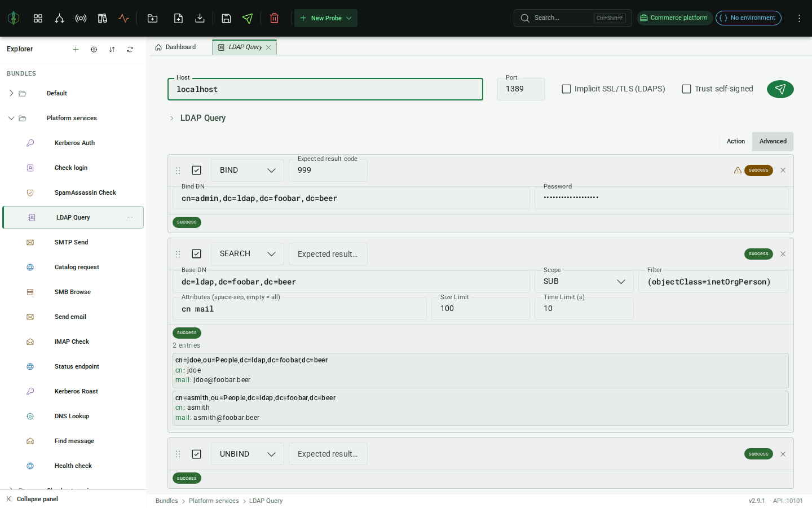Open the No environment selector
Screen dimensions: 812x508
(748, 18)
